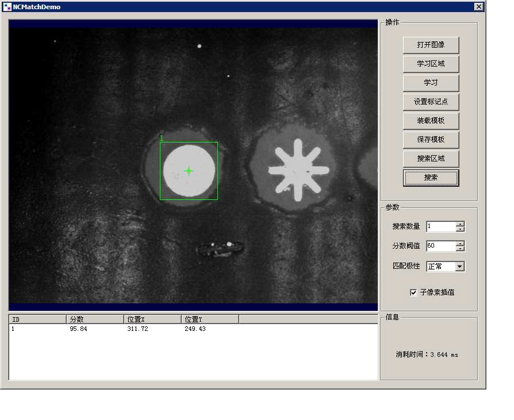Click the 位置Y column header
This screenshot has height=420, width=514.
tap(210, 319)
